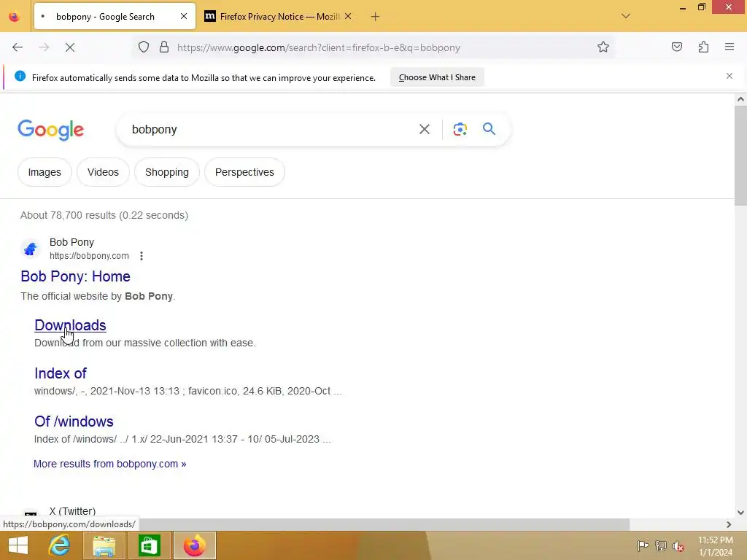Open the Bob Pony result options dots
The image size is (747, 560).
tap(142, 256)
